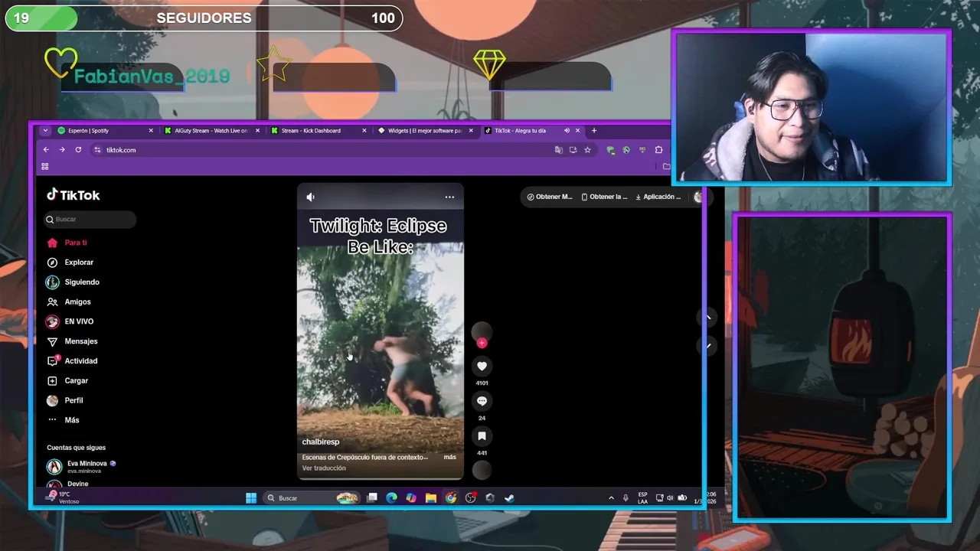980x551 pixels.
Task: Go to Siguiendo feed
Action: [x=81, y=282]
